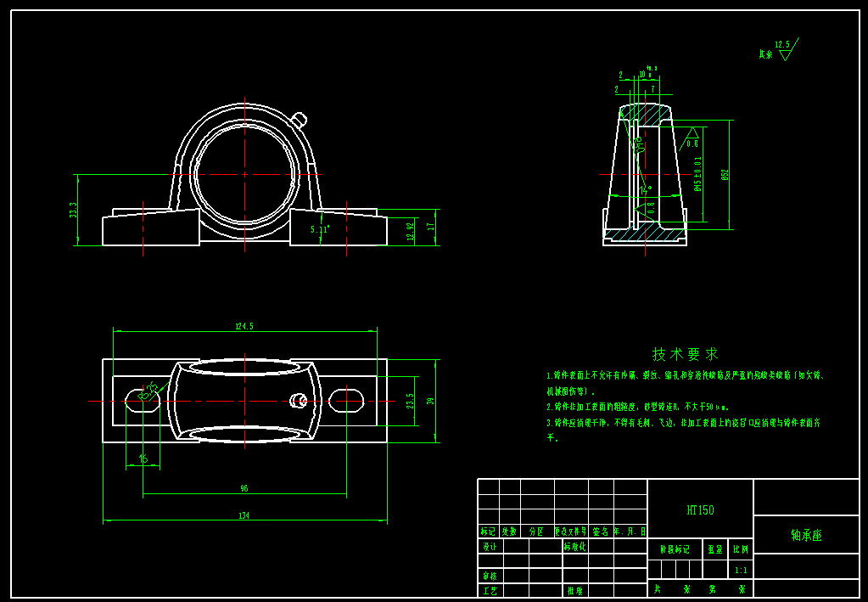Select the 1:1 scale value

[740, 570]
